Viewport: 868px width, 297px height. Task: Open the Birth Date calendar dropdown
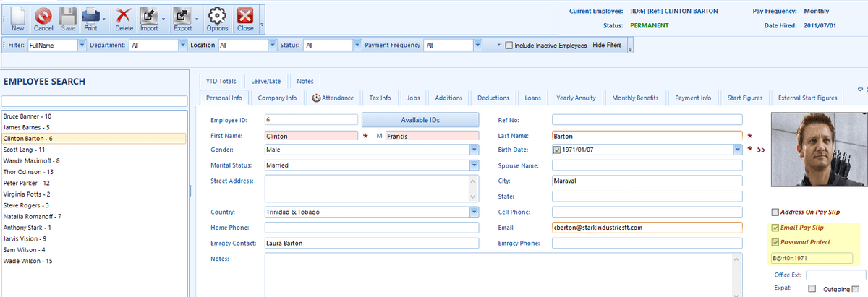(x=737, y=150)
